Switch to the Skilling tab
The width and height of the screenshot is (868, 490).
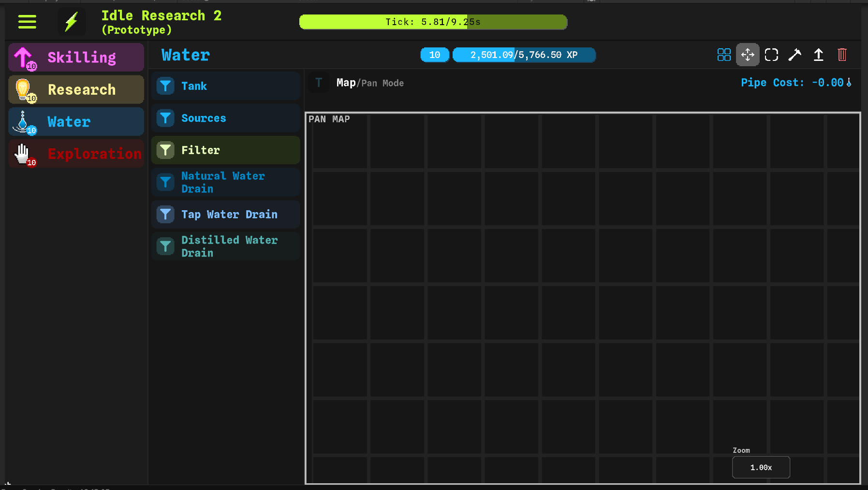(76, 58)
